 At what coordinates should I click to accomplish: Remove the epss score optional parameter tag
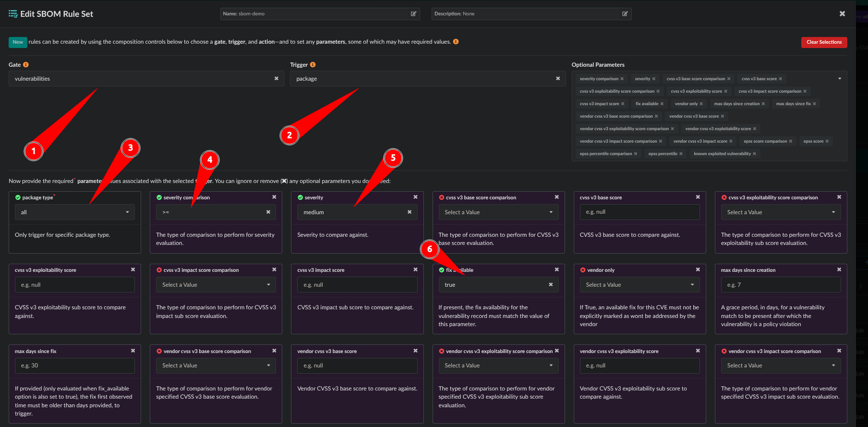(x=827, y=142)
